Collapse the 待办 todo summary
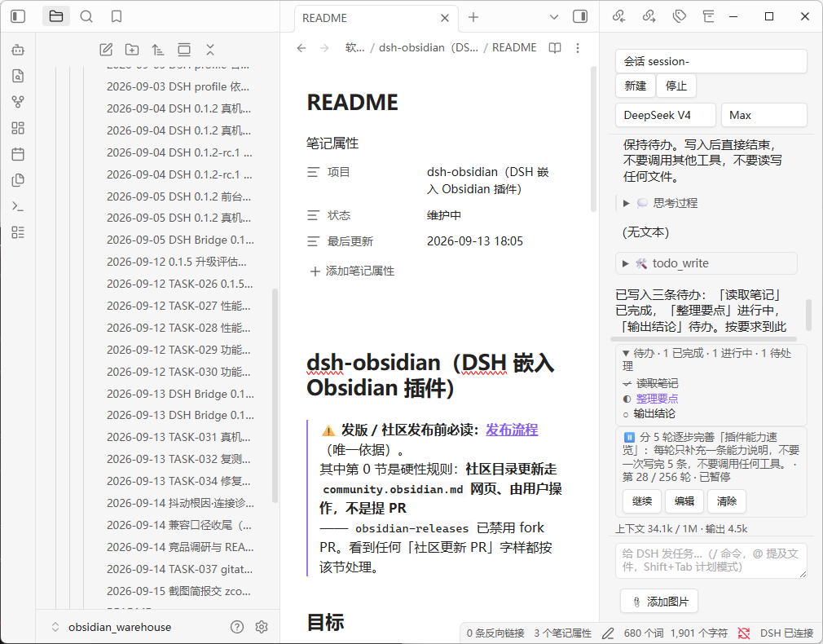823x644 pixels. click(707, 359)
